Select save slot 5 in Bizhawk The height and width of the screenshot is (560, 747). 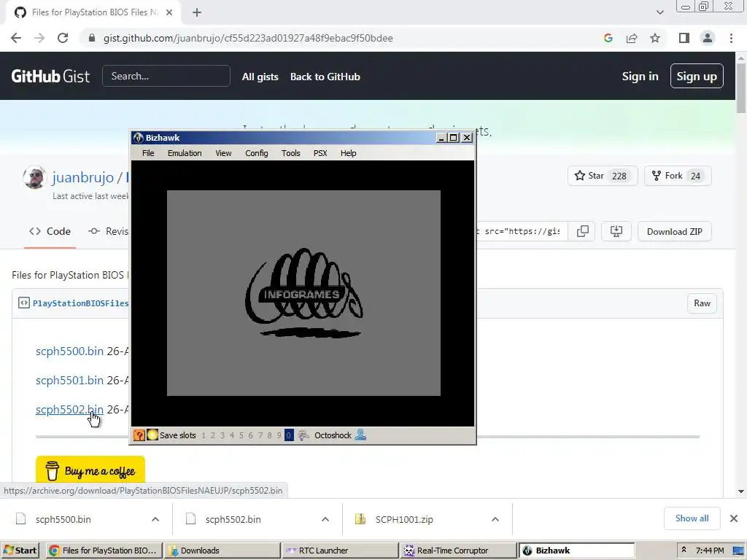tap(241, 435)
